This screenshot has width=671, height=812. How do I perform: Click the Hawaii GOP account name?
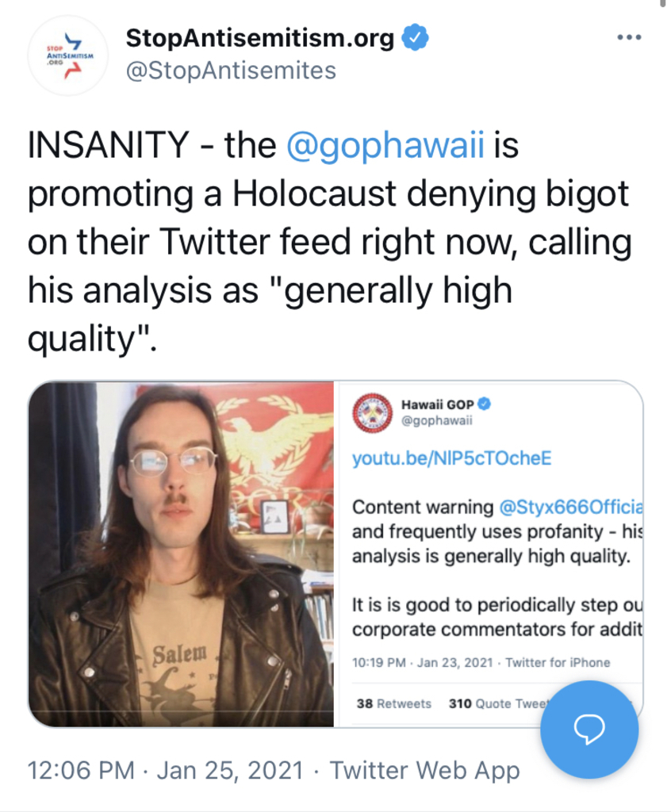(x=437, y=404)
